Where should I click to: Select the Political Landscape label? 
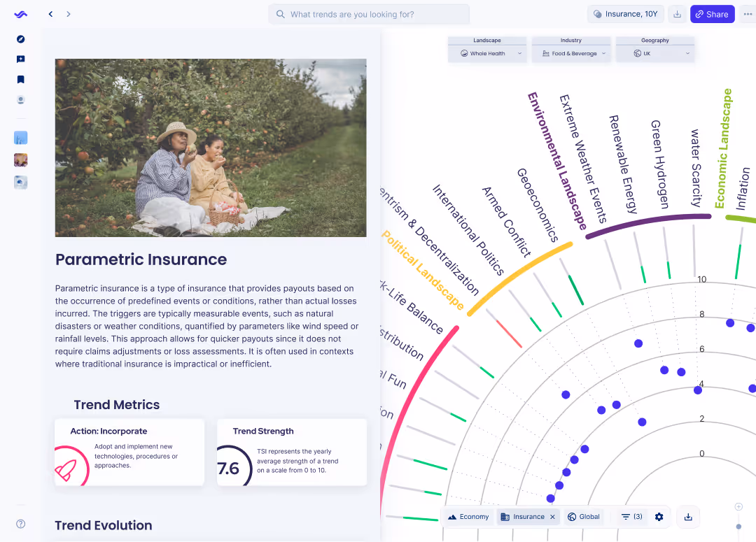tap(422, 271)
